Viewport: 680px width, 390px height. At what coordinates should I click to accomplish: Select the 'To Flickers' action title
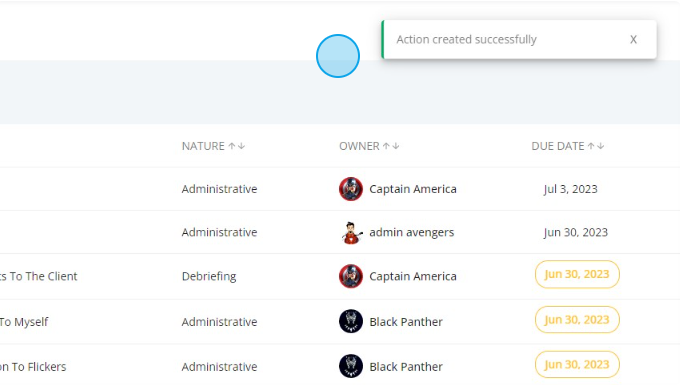point(33,367)
